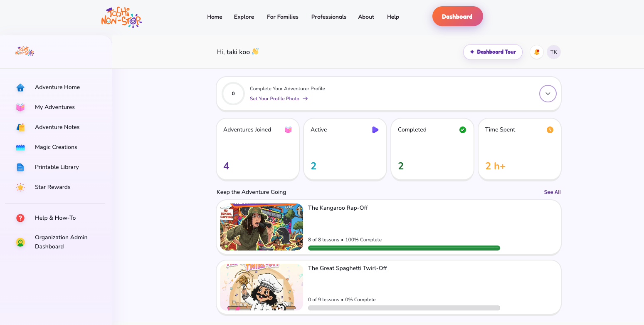Click the Help & How-To question mark icon
644x325 pixels.
point(20,218)
